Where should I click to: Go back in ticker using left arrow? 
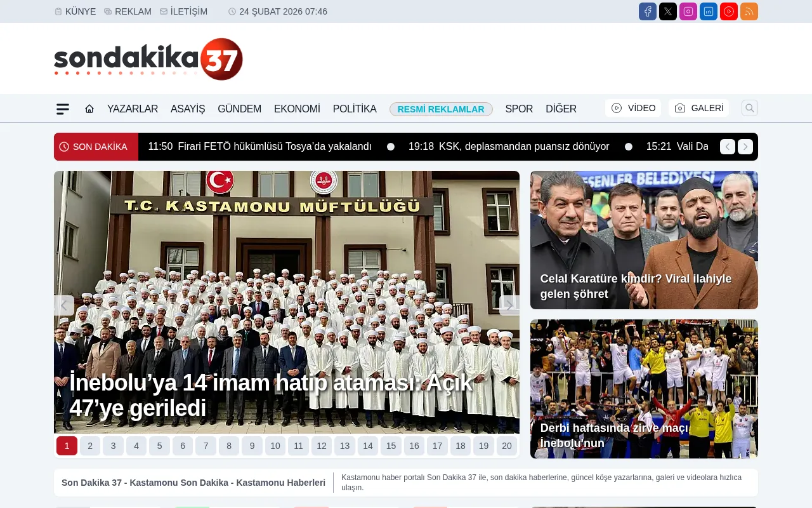(x=727, y=146)
